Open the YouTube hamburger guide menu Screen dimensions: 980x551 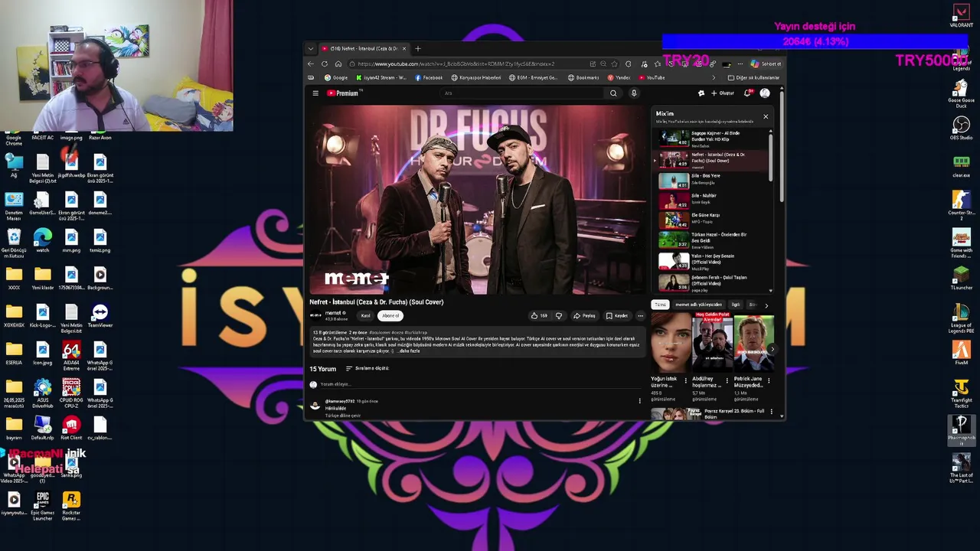point(315,93)
